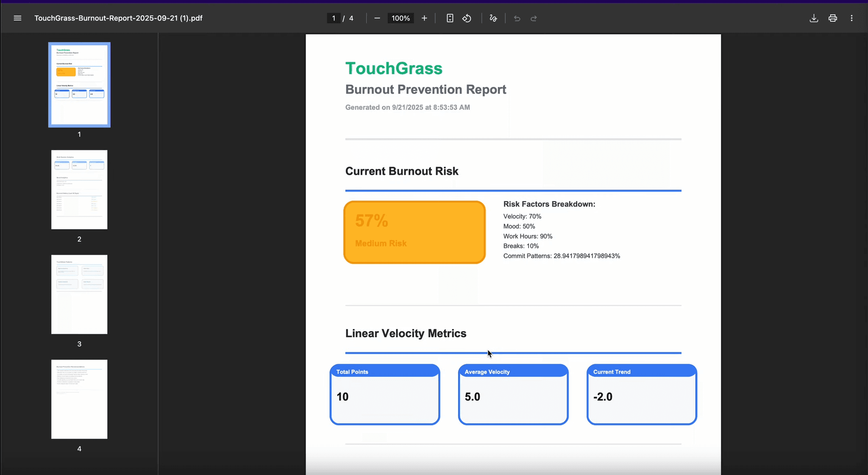Open the more actions three-dot menu
The width and height of the screenshot is (868, 475).
coord(851,18)
